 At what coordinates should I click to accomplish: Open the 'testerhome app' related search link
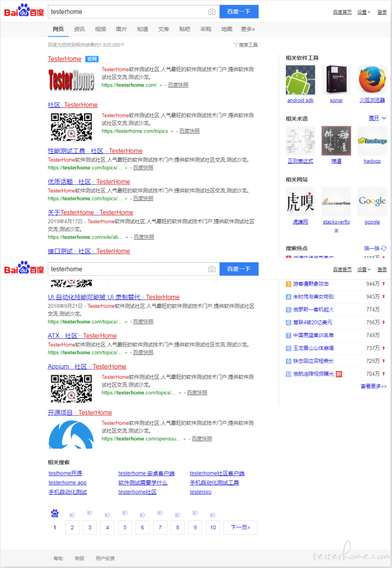pyautogui.click(x=67, y=483)
